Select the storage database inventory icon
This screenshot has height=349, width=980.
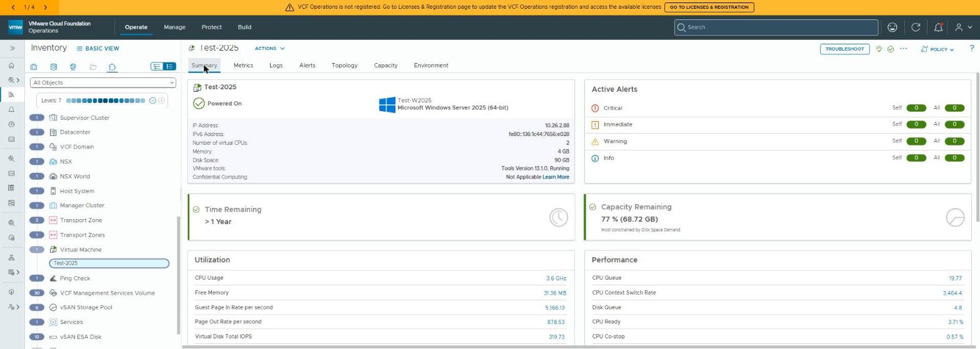point(54,67)
